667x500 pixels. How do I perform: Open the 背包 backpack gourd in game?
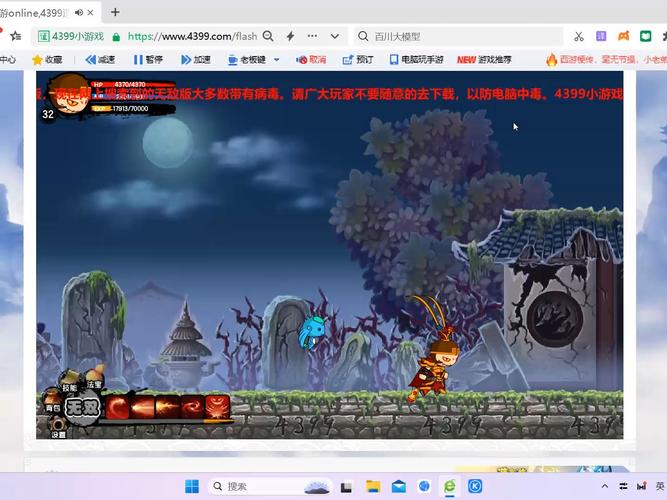(53, 400)
